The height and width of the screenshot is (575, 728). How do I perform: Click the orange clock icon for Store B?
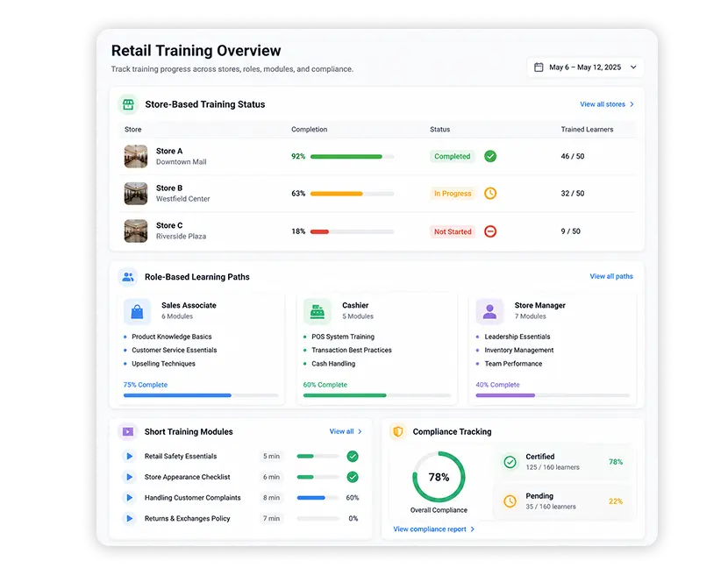coord(490,193)
